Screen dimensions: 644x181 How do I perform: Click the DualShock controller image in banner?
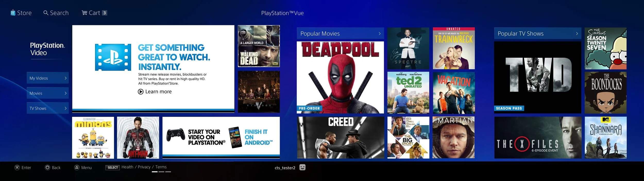pos(175,135)
